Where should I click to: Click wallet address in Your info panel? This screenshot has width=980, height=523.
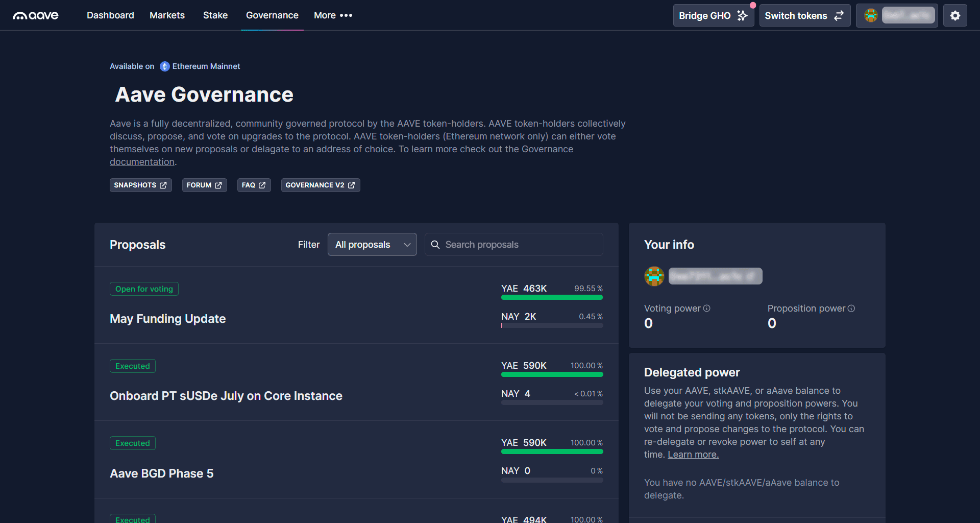(715, 276)
